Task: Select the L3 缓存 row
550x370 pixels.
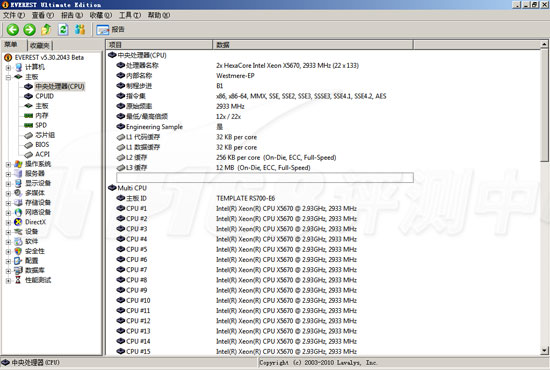Action: click(x=265, y=168)
